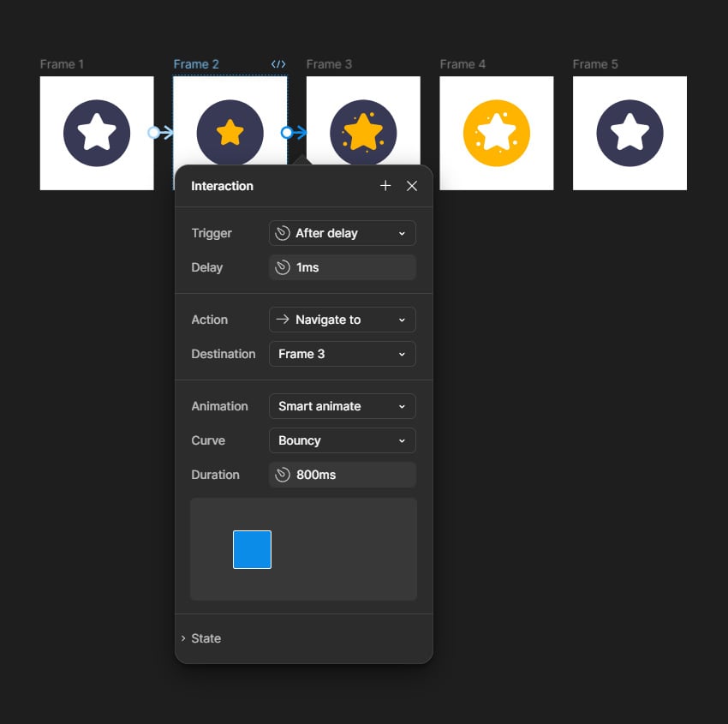The image size is (728, 724).
Task: Click the yellow circle star in Frame 4
Action: pos(496,133)
